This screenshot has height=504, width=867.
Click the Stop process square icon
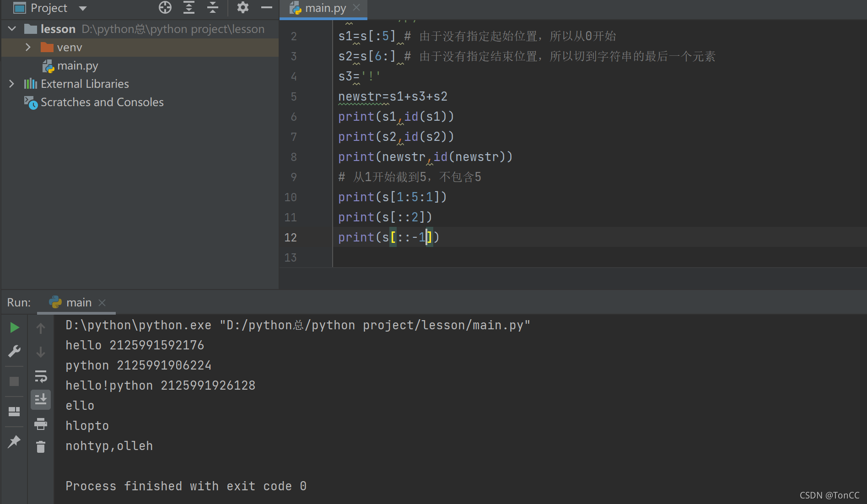point(14,381)
